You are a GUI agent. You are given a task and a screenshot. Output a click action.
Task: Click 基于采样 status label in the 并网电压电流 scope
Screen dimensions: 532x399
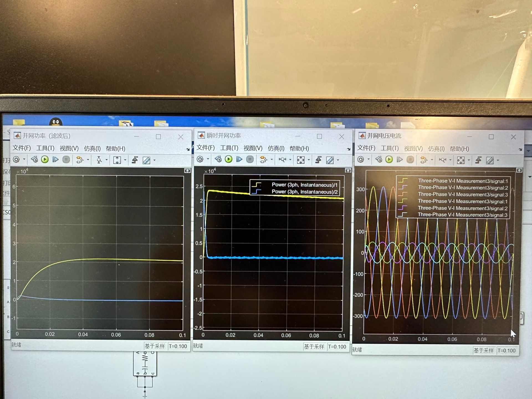(x=483, y=351)
